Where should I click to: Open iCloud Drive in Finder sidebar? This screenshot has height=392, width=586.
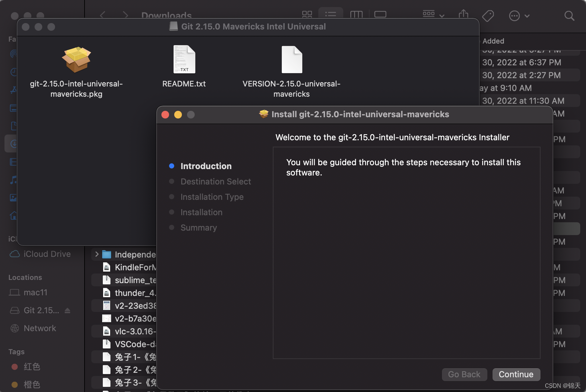[40, 254]
